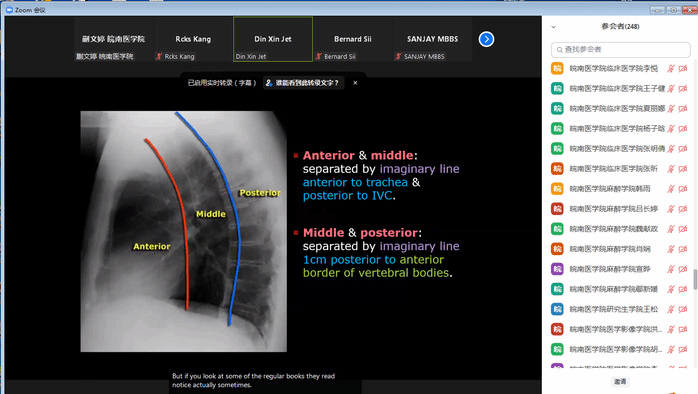
Task: Toggle microphone icon for 张明倩
Action: coord(671,149)
